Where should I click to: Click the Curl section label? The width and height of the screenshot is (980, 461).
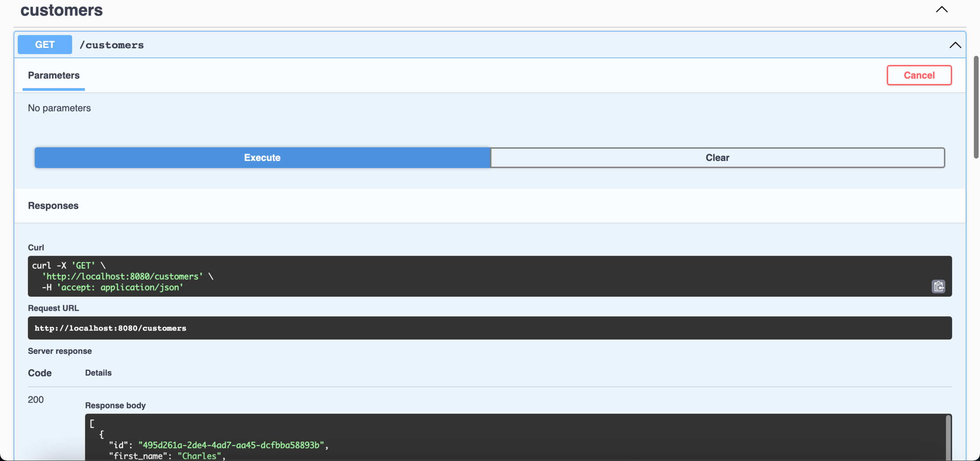36,248
